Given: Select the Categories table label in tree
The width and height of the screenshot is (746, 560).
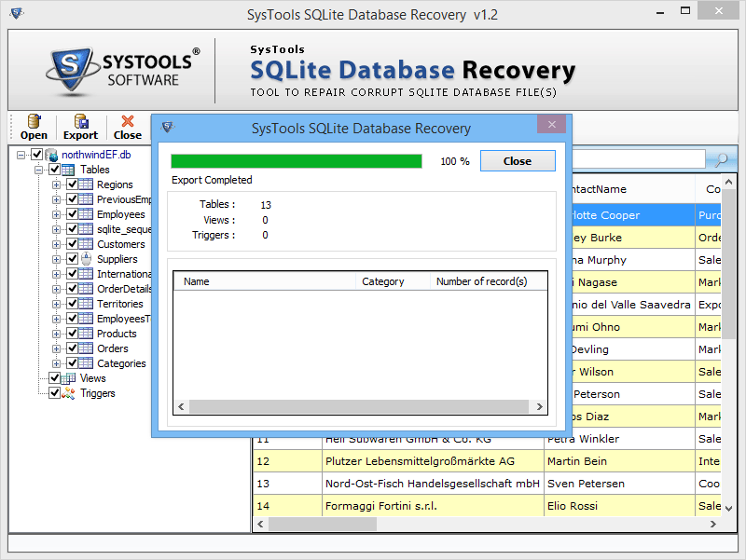Looking at the screenshot, I should pos(121,363).
